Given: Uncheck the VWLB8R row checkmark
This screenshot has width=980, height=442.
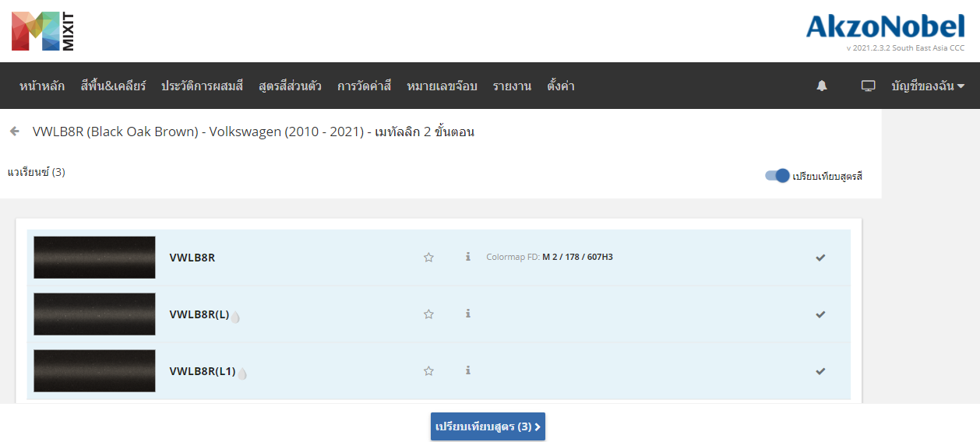Looking at the screenshot, I should (x=820, y=258).
